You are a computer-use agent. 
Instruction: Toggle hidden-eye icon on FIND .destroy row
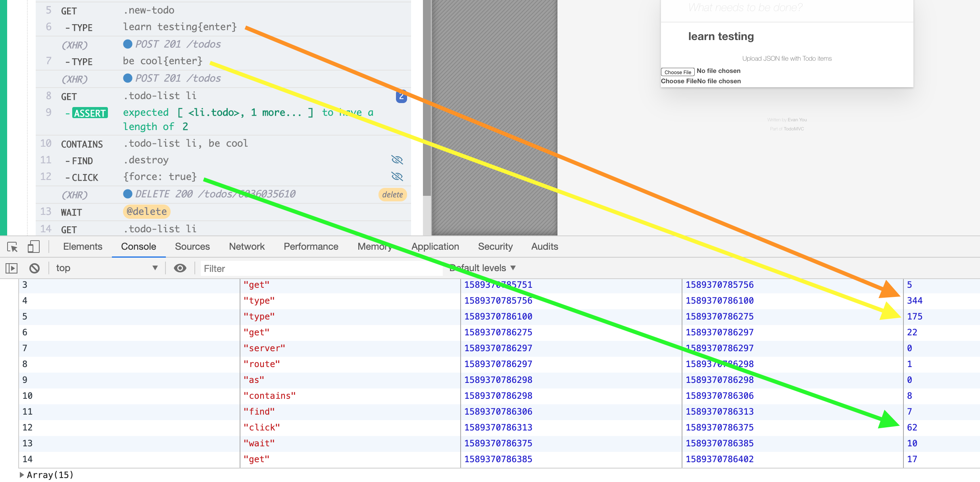(x=397, y=160)
